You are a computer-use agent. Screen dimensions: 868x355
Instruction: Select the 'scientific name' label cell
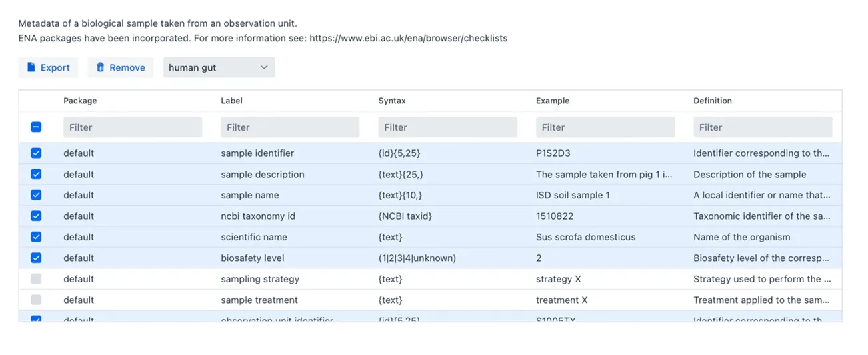click(x=254, y=237)
